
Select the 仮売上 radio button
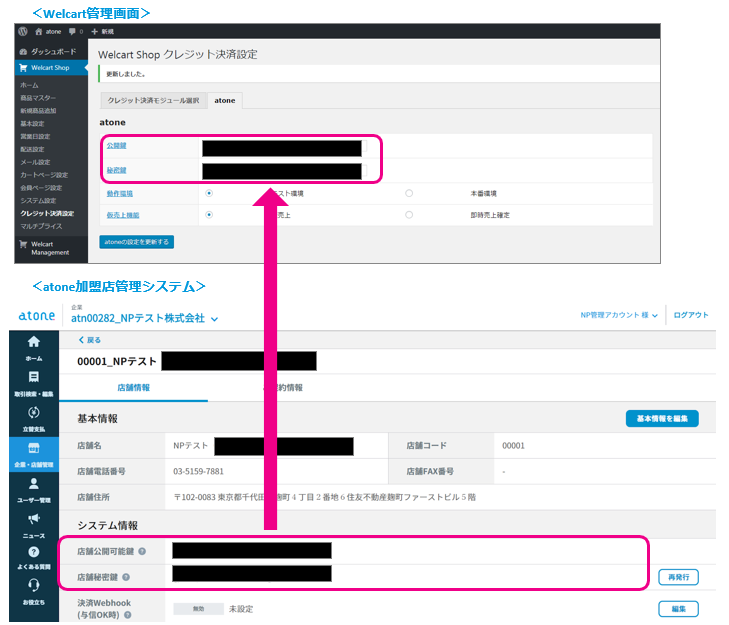(x=209, y=215)
